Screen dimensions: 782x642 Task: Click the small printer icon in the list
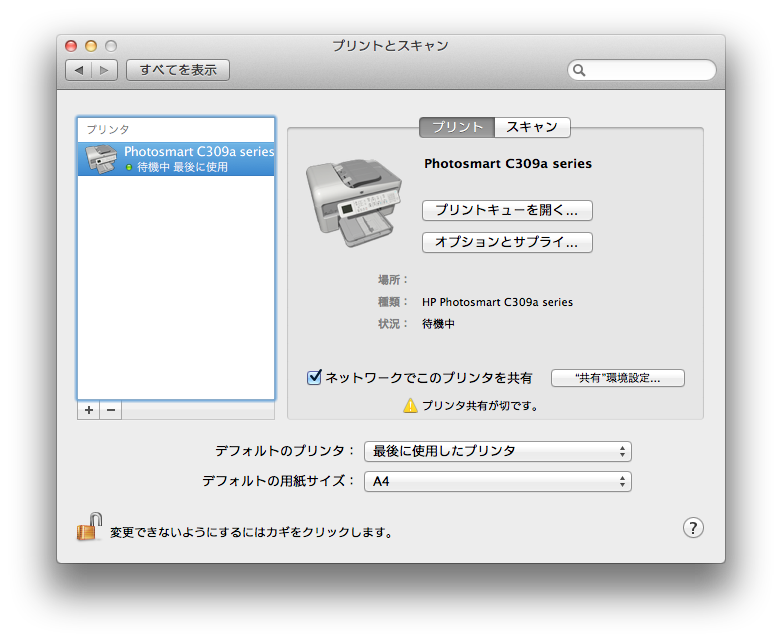pyautogui.click(x=101, y=159)
